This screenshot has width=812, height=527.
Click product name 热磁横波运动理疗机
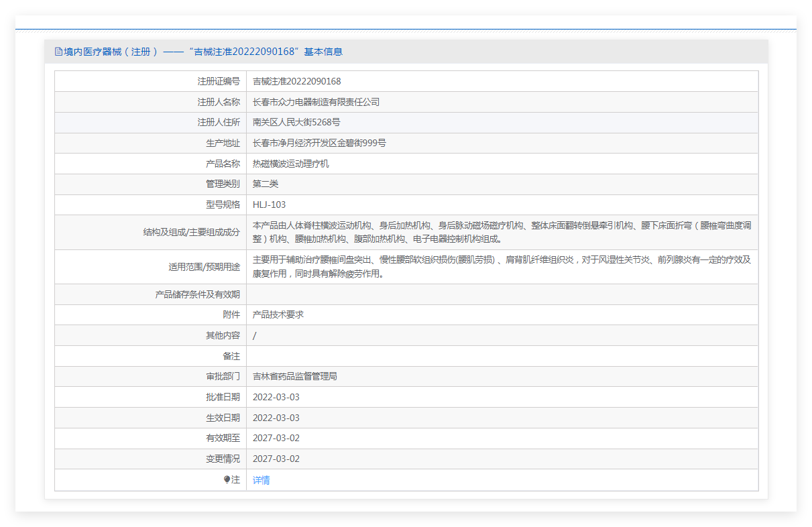click(x=290, y=164)
